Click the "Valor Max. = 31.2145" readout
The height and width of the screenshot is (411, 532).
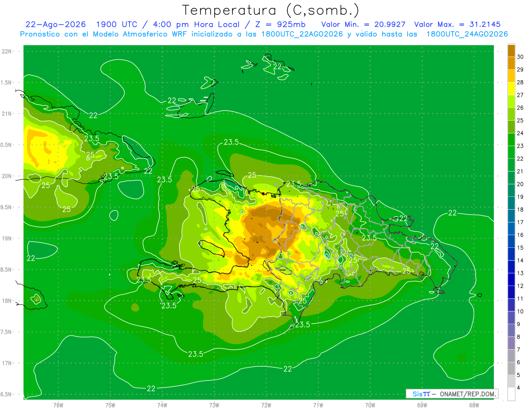(x=457, y=24)
